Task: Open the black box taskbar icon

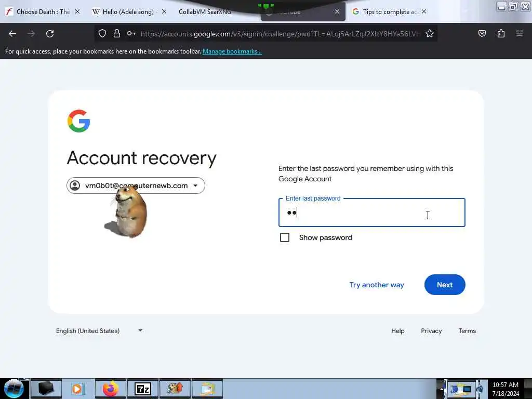Action: 46,389
